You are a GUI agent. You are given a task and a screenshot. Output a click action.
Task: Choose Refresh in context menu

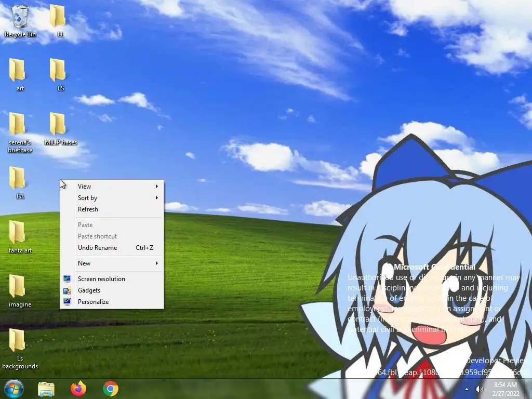click(112, 209)
